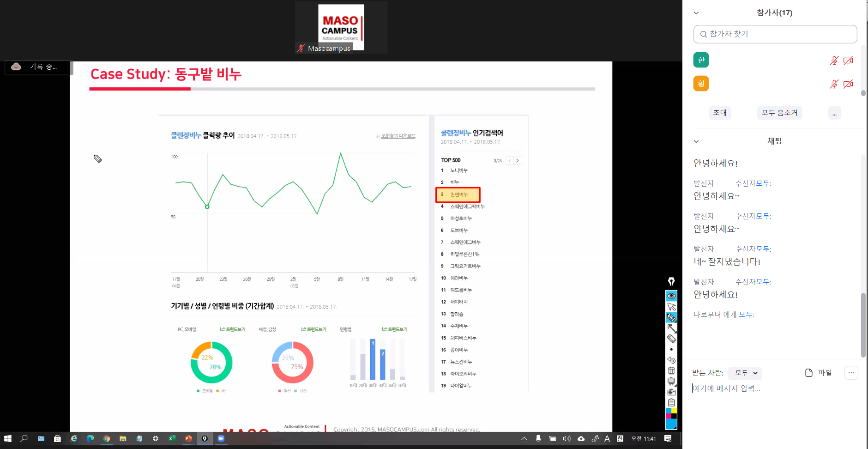Click the trash can to clear annotations

click(x=671, y=370)
